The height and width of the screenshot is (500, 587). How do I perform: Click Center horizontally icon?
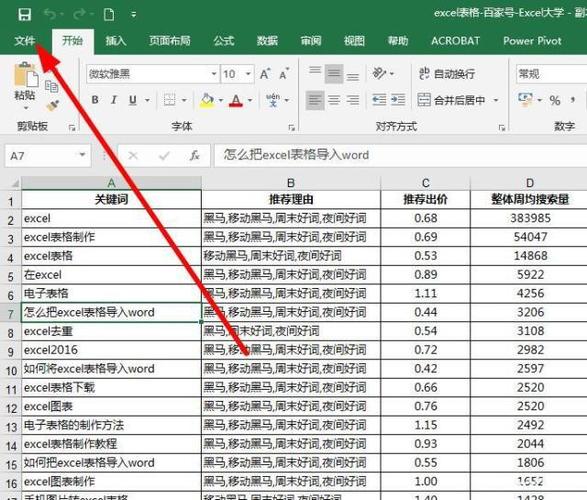(x=334, y=100)
